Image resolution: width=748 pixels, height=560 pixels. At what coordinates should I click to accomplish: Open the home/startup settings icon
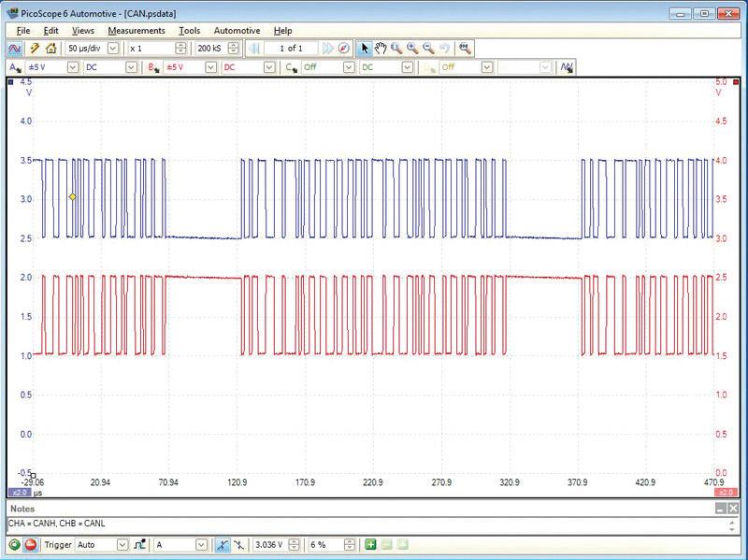[x=50, y=49]
